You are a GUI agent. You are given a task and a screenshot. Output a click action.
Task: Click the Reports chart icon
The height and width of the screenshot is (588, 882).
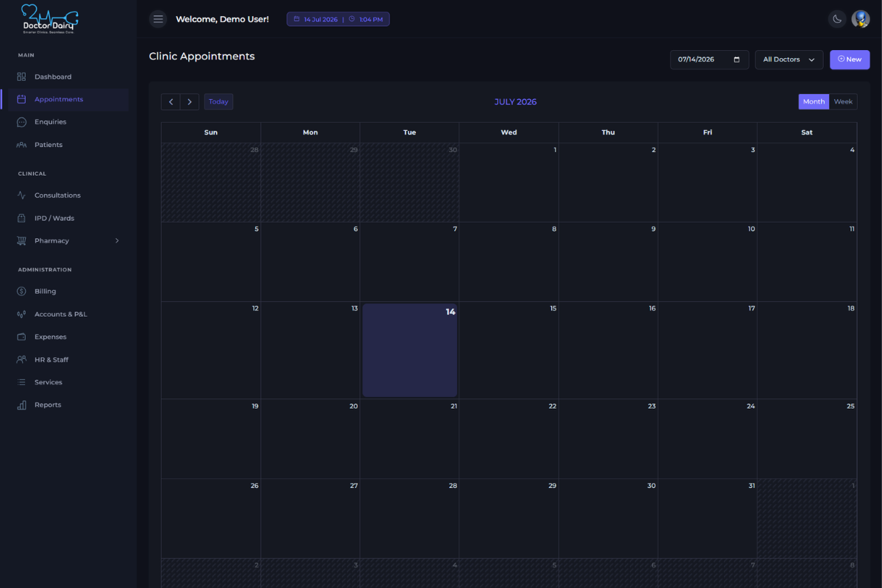[21, 405]
